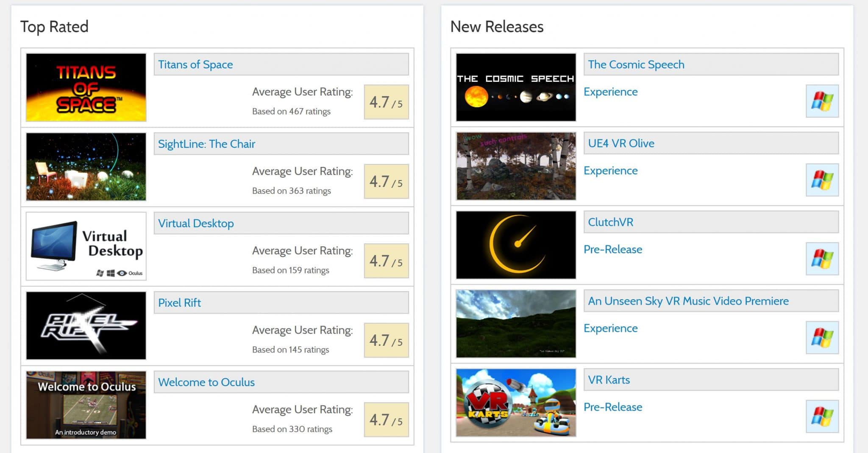The width and height of the screenshot is (868, 453).
Task: Open The Cosmic Speech title link
Action: pyautogui.click(x=636, y=64)
